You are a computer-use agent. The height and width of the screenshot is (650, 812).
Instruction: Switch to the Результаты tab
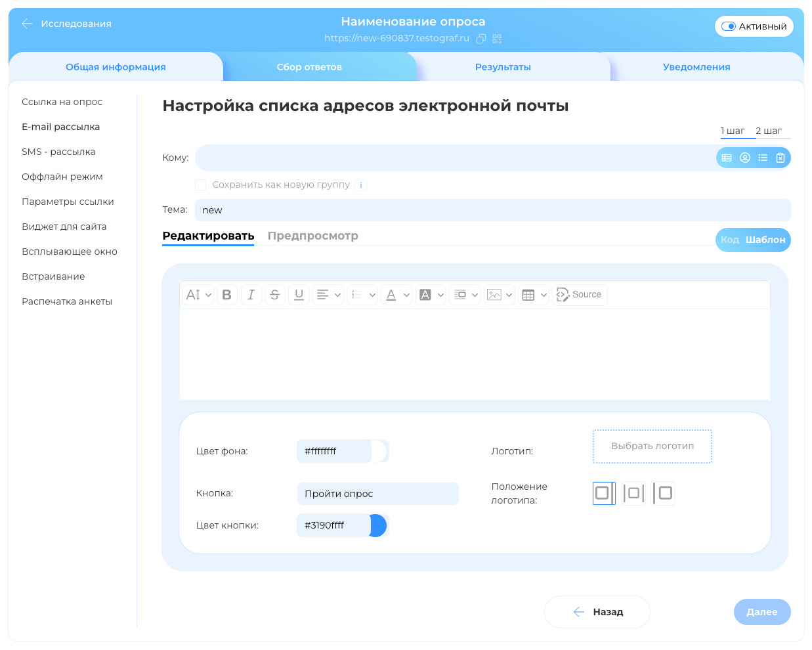(x=503, y=67)
